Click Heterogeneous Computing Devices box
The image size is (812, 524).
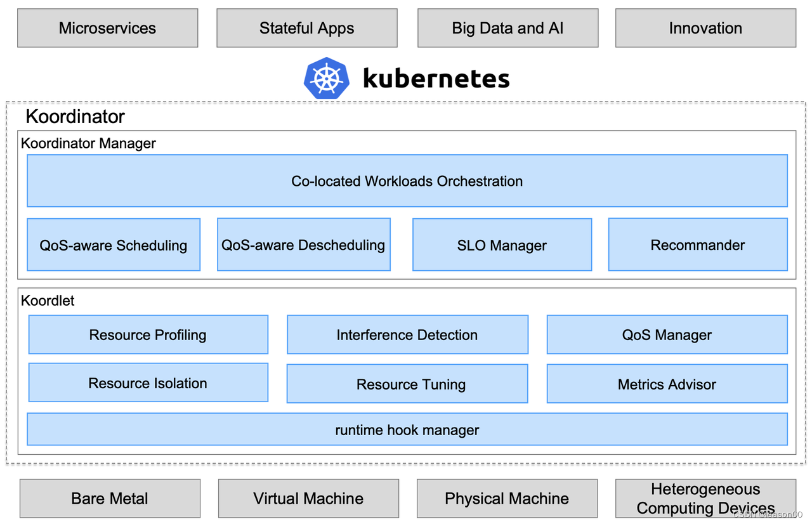tap(705, 499)
